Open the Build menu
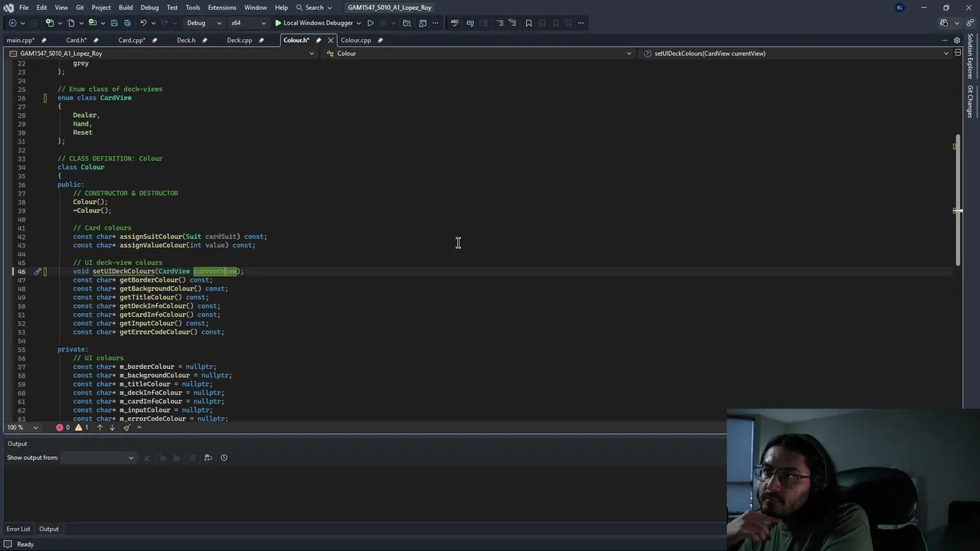Viewport: 980px width, 551px height. pos(126,8)
